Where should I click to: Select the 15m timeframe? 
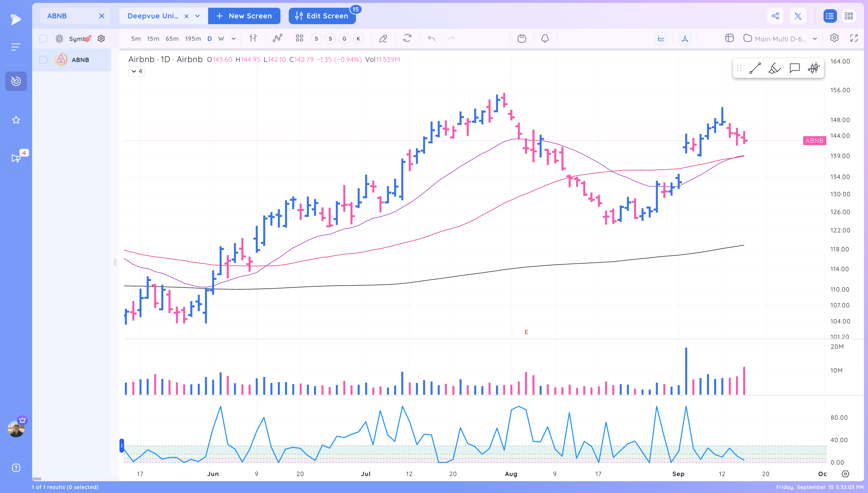[153, 38]
